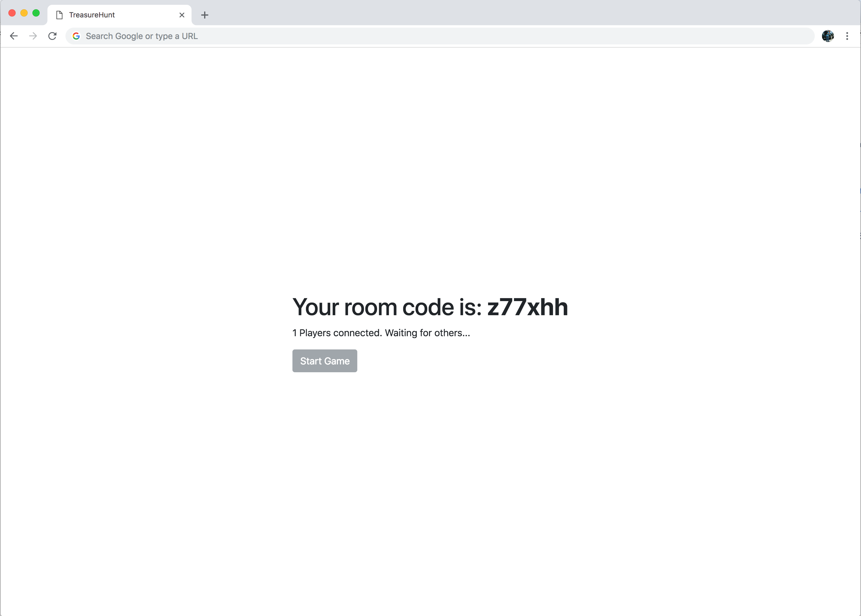Click 'Waiting for others...' text
Image resolution: width=861 pixels, height=616 pixels.
click(427, 333)
